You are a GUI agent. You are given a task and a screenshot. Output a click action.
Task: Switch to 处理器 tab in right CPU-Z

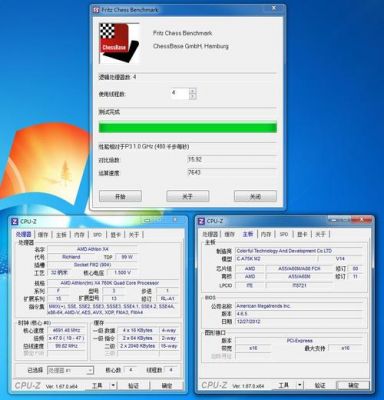(210, 234)
